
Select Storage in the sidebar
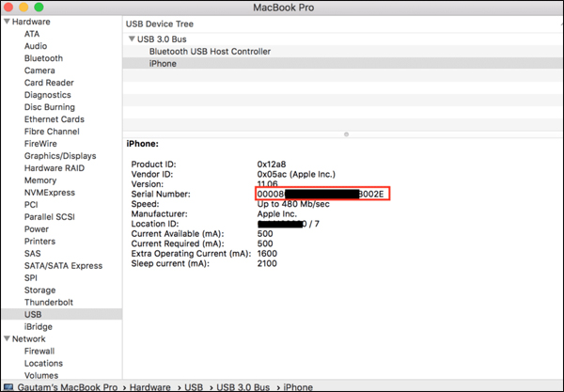click(39, 290)
